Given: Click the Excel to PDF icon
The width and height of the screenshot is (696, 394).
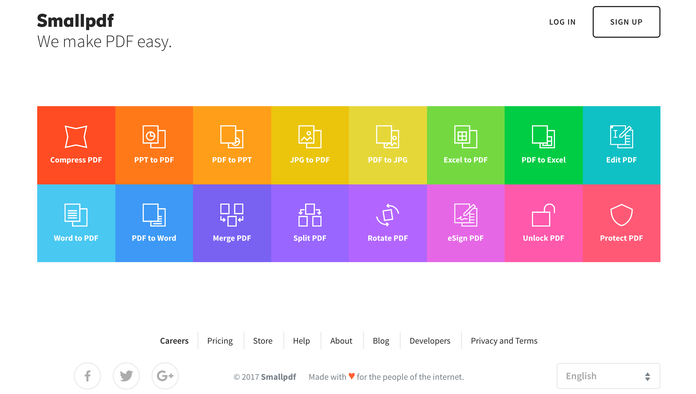Looking at the screenshot, I should (466, 136).
